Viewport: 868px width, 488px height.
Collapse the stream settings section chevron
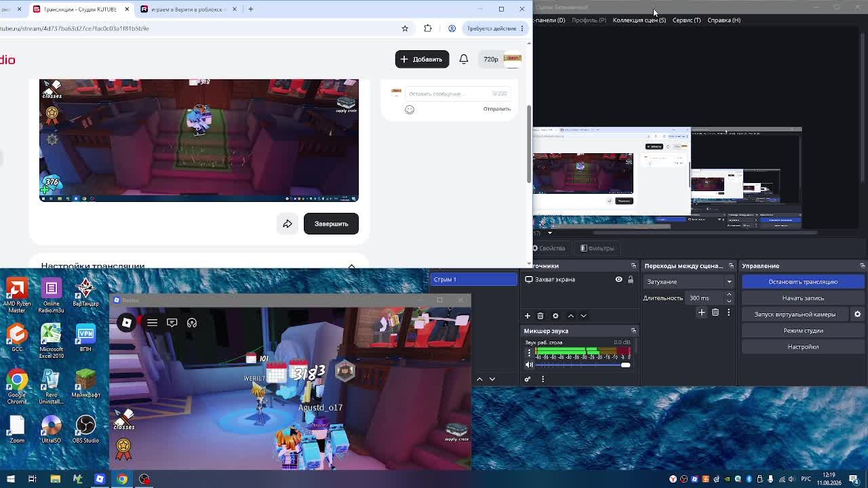(x=351, y=266)
